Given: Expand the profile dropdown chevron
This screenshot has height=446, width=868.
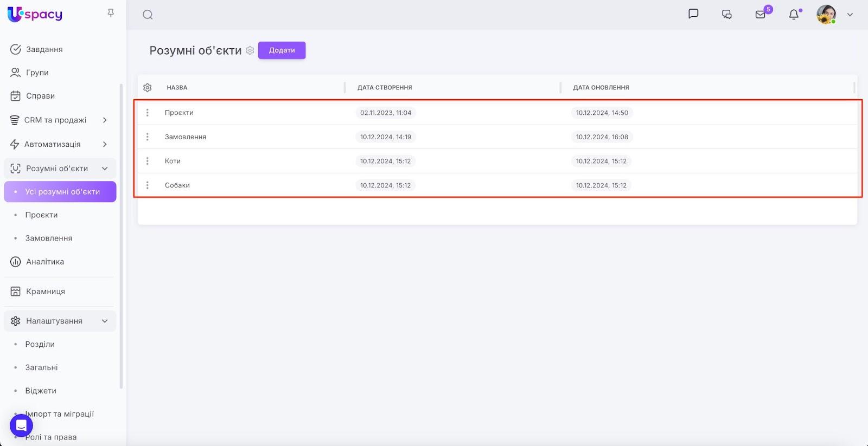Looking at the screenshot, I should click(x=850, y=15).
